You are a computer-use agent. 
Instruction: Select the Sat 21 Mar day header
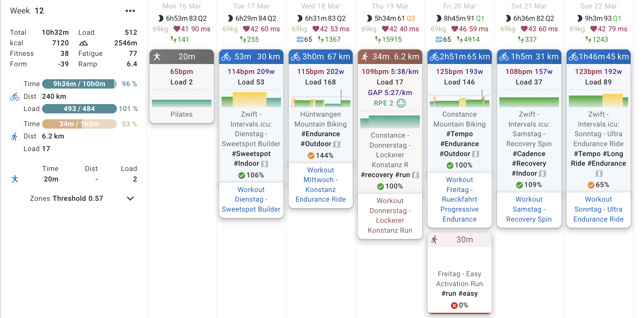coord(529,6)
